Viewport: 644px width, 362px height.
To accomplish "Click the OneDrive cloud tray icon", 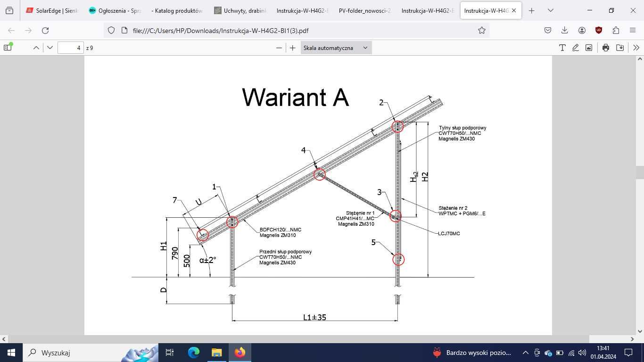I will click(x=548, y=353).
